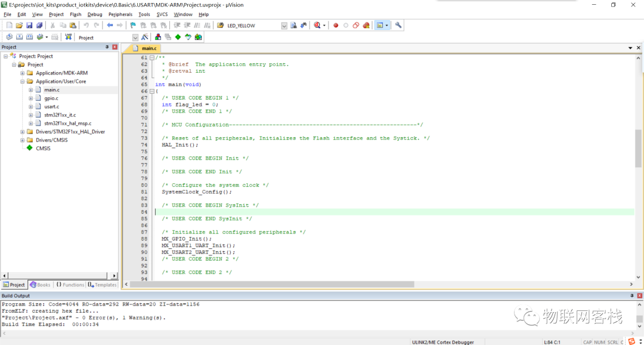Insert a breakpoint using red dot icon

coord(336,25)
